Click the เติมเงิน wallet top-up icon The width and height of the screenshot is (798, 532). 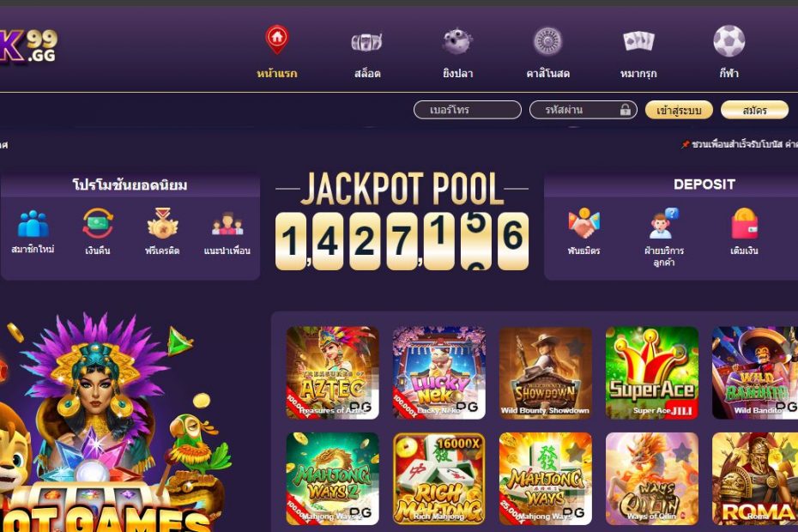coord(744,223)
